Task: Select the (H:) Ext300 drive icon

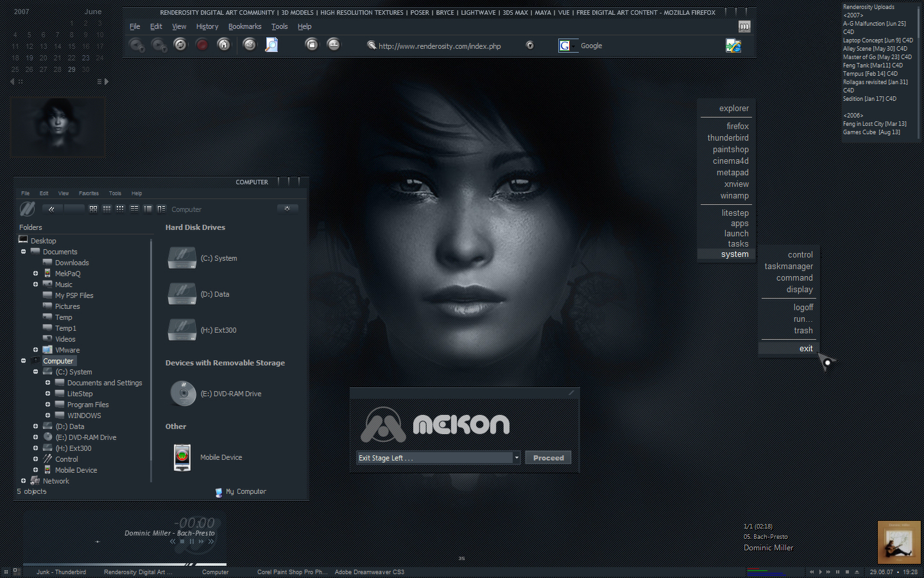Action: pos(182,329)
